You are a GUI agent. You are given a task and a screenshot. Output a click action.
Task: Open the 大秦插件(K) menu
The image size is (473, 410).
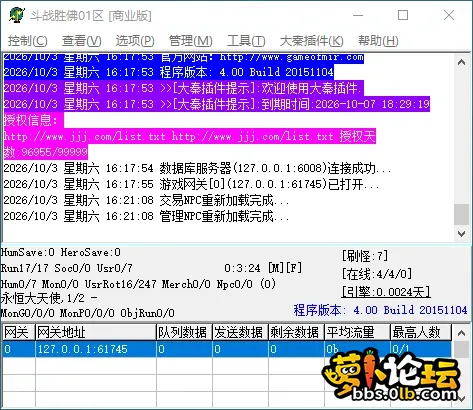(311, 41)
